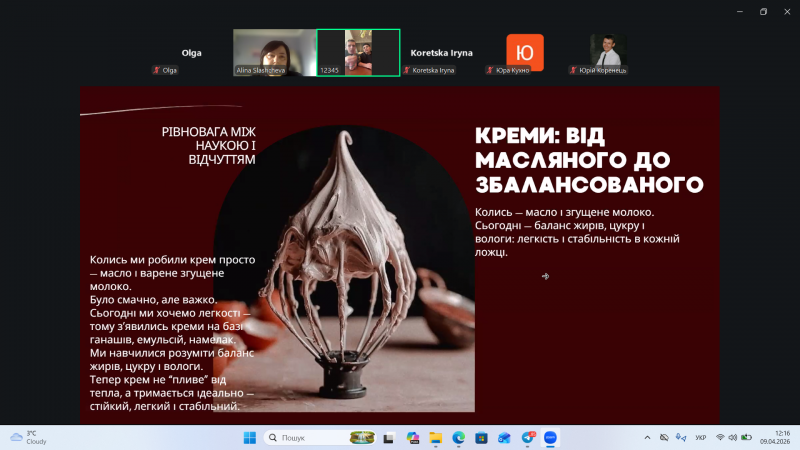
Task: Click the muted microphone icon beside Olga
Action: point(157,70)
